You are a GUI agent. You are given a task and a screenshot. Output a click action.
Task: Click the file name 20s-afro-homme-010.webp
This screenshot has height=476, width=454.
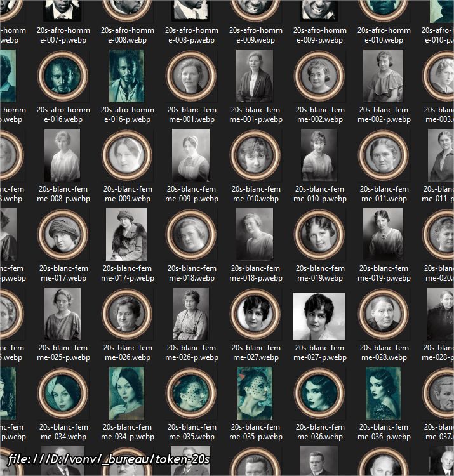pyautogui.click(x=384, y=35)
